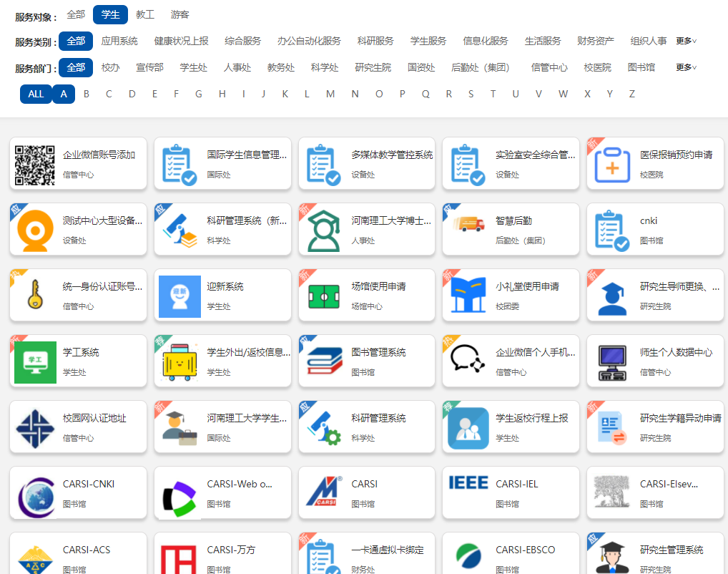728x574 pixels.
Task: Click the IEEE logo for CARSI-IEL
Action: point(468,483)
